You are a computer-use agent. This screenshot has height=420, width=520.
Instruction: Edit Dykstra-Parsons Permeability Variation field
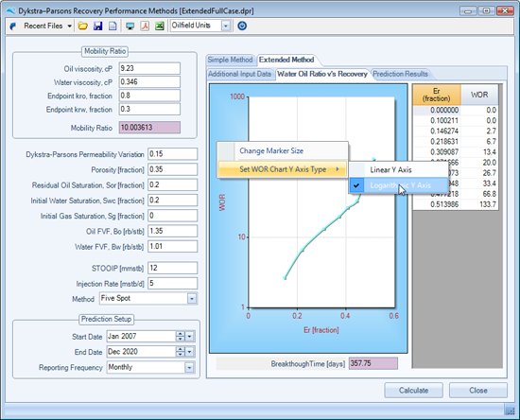[x=172, y=154]
